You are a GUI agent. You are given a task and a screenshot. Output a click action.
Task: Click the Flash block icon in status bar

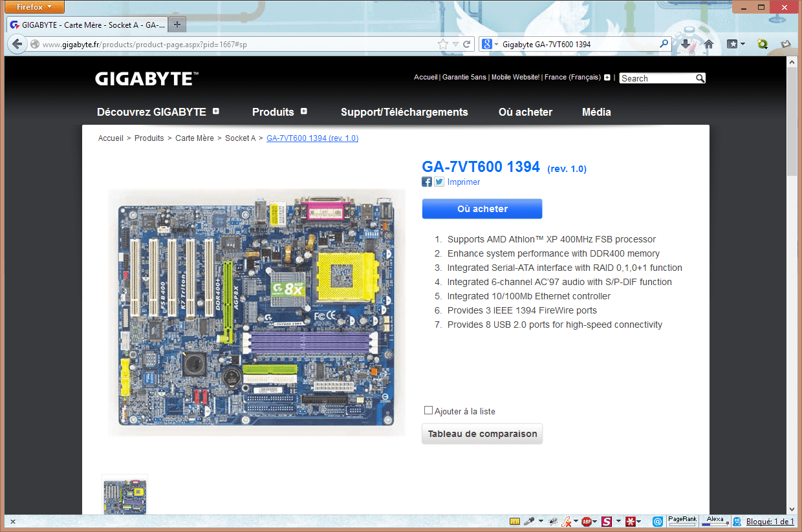click(x=567, y=521)
